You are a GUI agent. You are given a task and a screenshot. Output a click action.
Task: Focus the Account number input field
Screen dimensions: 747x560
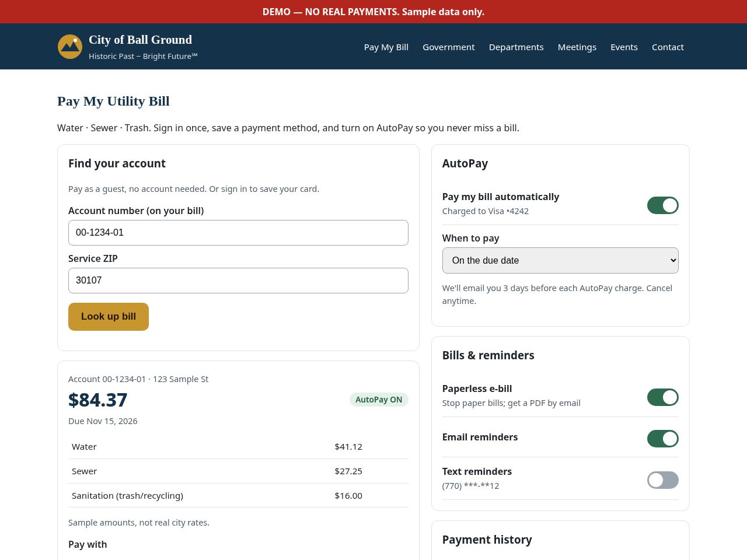tap(238, 233)
